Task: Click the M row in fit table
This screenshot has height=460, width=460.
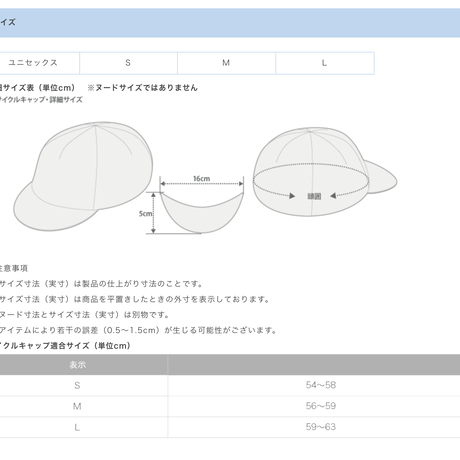Action: tap(230, 406)
